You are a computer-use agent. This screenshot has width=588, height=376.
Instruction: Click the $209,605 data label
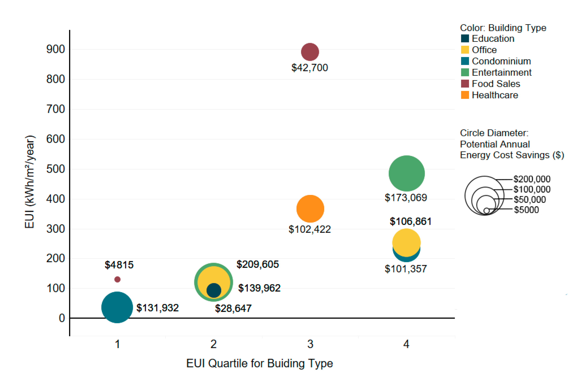[258, 264]
